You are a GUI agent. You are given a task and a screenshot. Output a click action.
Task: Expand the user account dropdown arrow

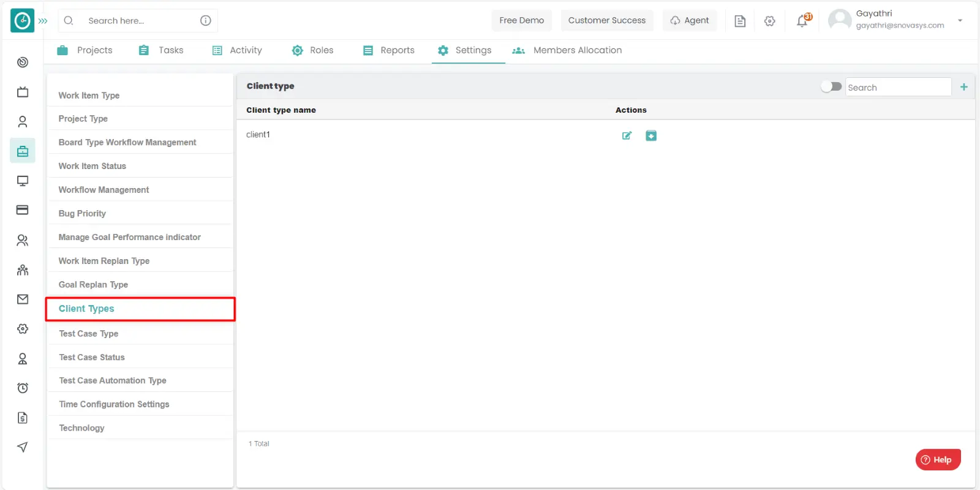pyautogui.click(x=960, y=20)
